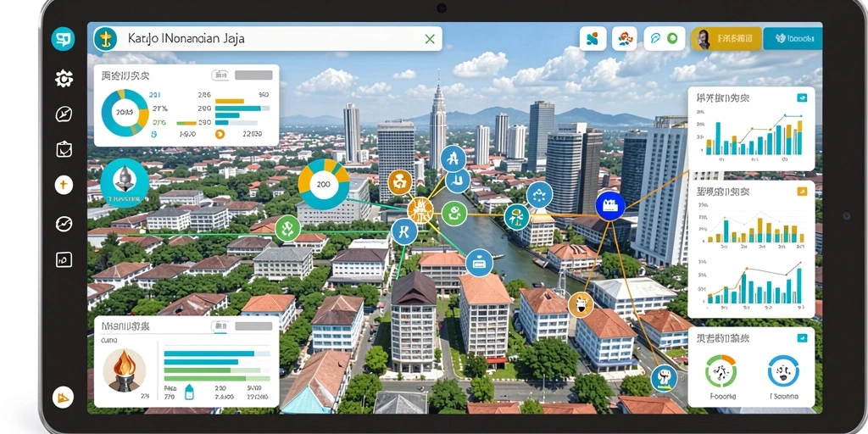Screen dimensions: 868x434
Task: Open the checklist box icon in the sidebar
Action: (x=64, y=149)
